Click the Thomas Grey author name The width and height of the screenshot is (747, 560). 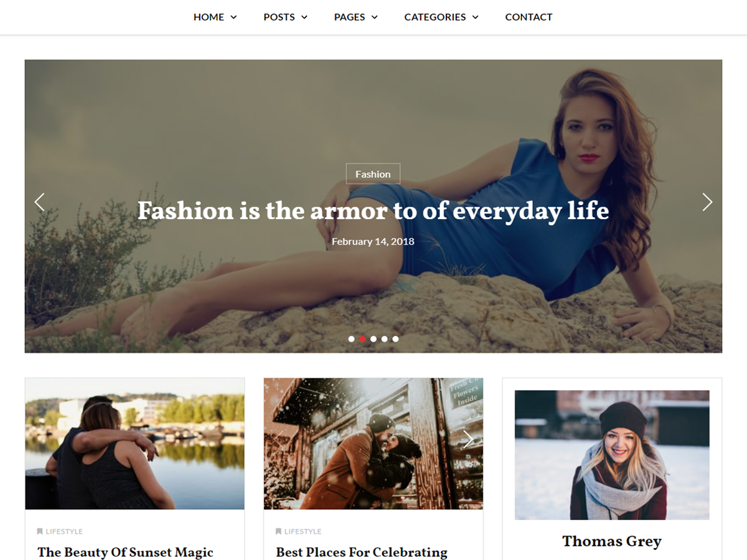tap(612, 541)
